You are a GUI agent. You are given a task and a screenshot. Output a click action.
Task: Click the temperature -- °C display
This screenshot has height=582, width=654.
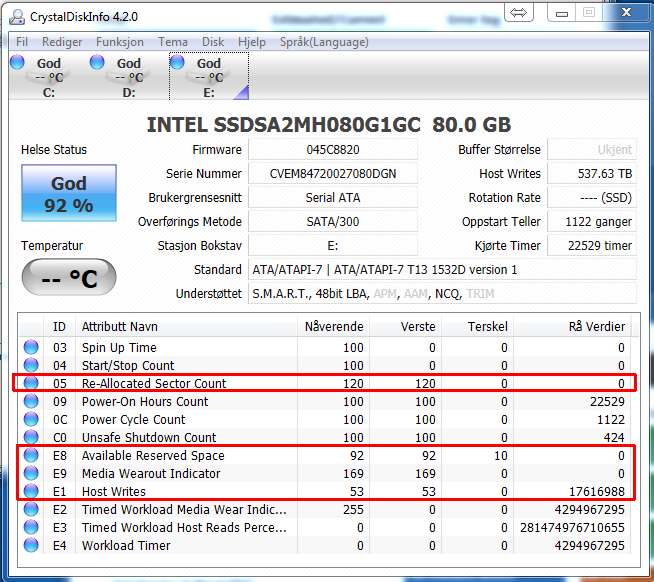point(69,277)
